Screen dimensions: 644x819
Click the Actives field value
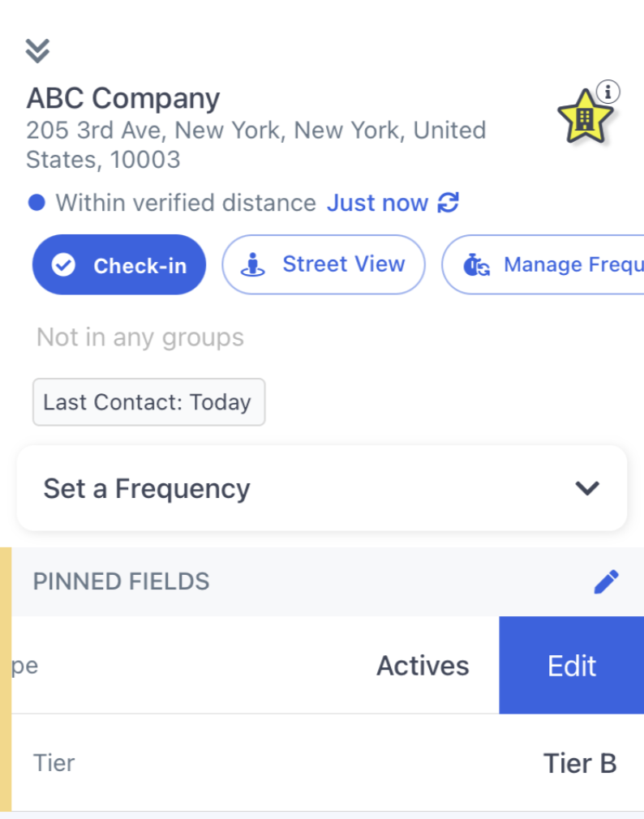tap(423, 666)
